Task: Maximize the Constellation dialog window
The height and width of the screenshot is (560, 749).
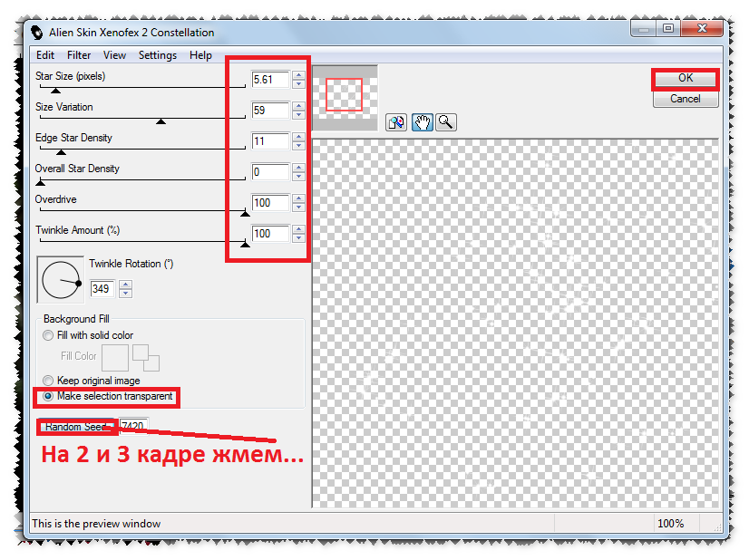Action: (x=668, y=29)
